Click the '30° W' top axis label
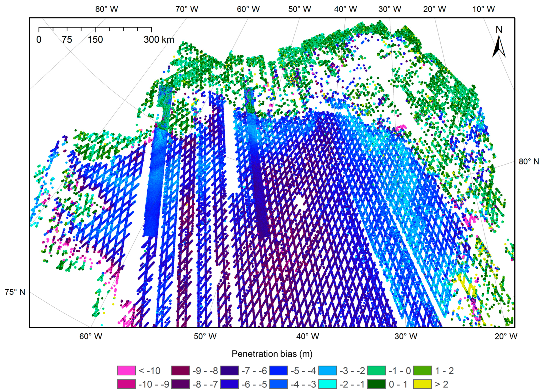 (390, 9)
